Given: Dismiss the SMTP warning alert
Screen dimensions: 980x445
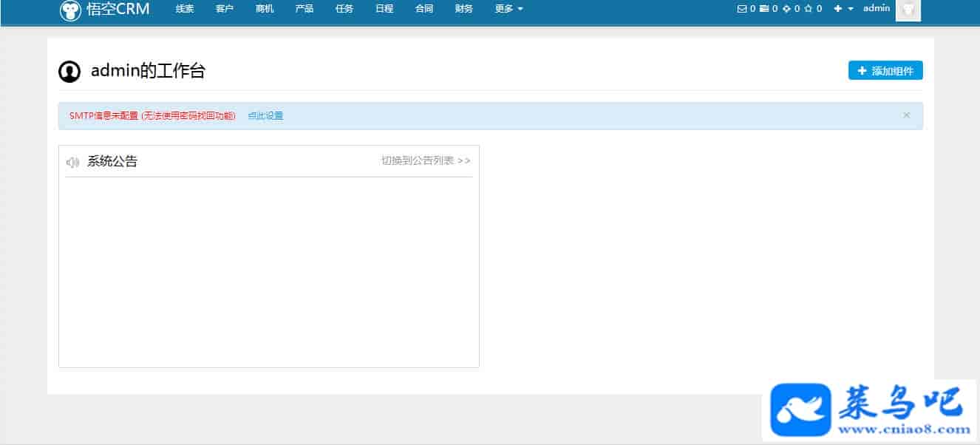Looking at the screenshot, I should tap(907, 115).
